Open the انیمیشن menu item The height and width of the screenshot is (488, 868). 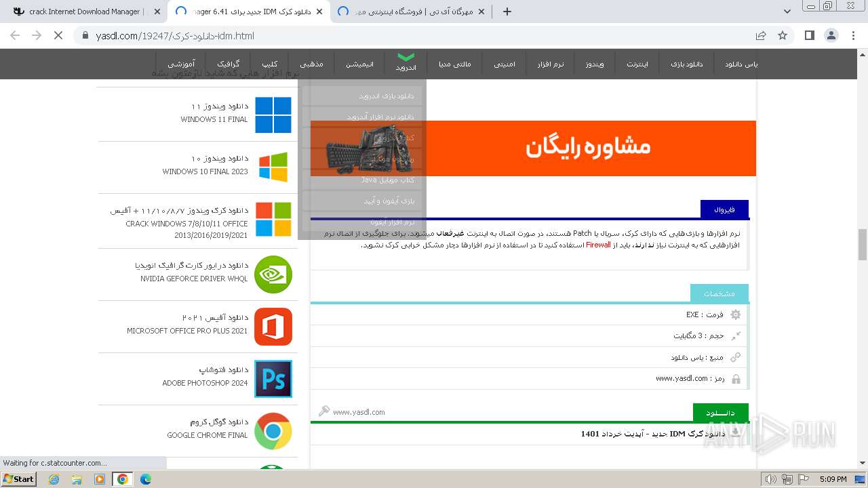coord(360,64)
